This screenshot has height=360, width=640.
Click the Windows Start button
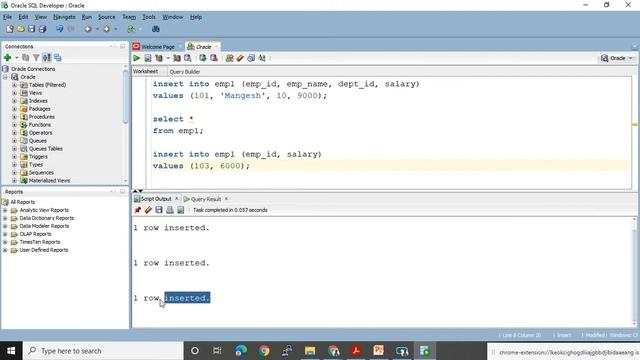point(11,351)
